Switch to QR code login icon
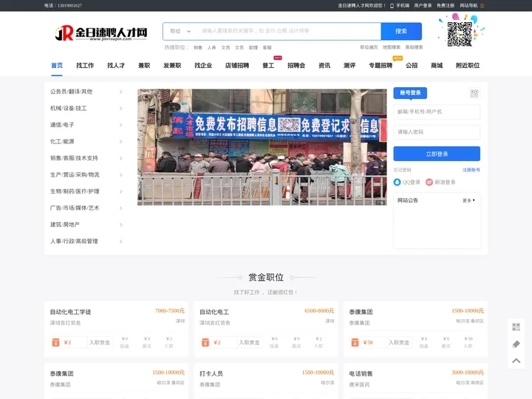Viewport: 532px width, 399px height. coord(474,93)
